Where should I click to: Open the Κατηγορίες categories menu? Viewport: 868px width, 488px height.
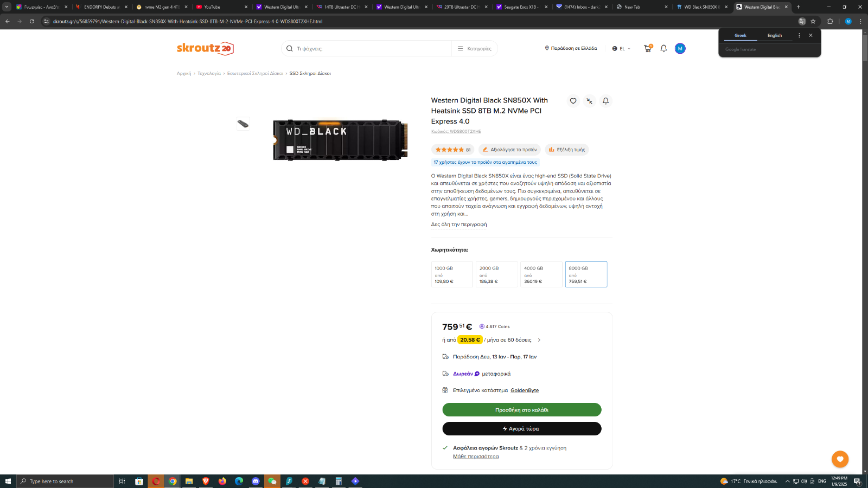point(474,48)
